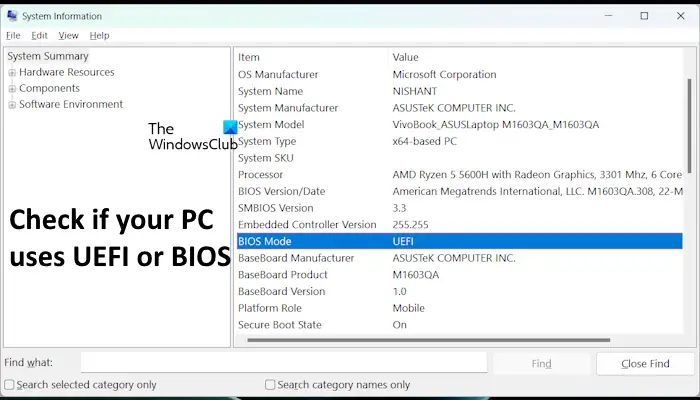Click the Find what input field
The image size is (700, 400).
click(284, 362)
